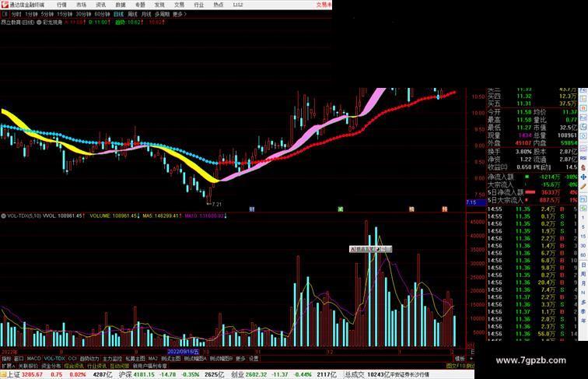Click the 财 marker on the timeline
Screen dimensions: 588x379
[x=252, y=209]
